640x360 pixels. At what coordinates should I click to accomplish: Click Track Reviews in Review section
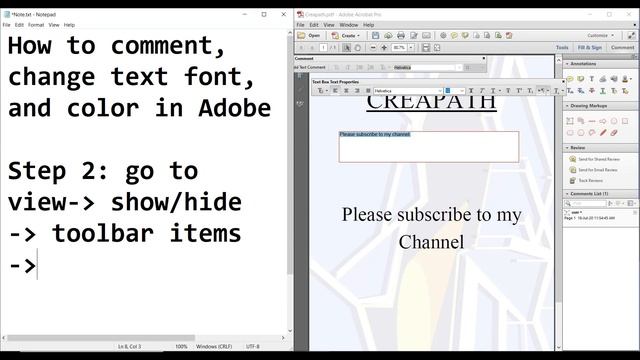[586, 180]
